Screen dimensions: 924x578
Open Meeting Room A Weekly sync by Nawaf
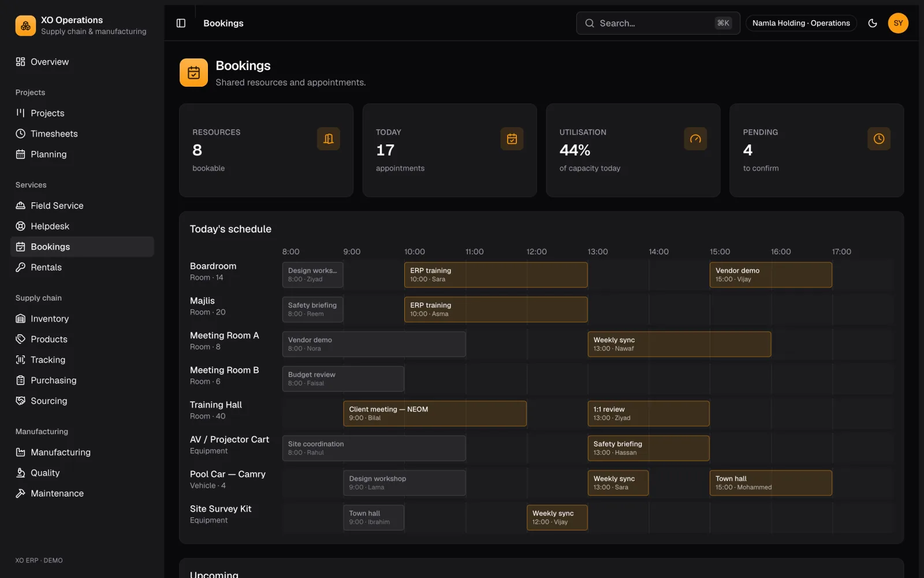679,344
